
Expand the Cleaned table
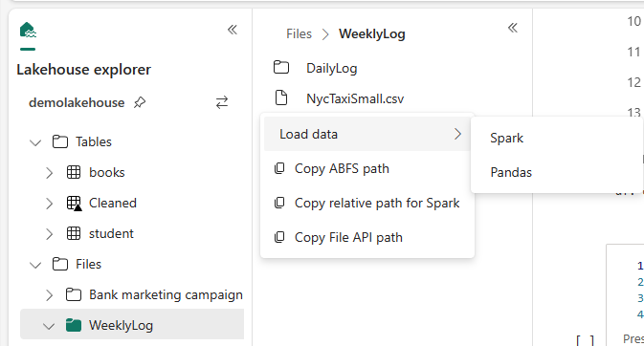click(50, 204)
